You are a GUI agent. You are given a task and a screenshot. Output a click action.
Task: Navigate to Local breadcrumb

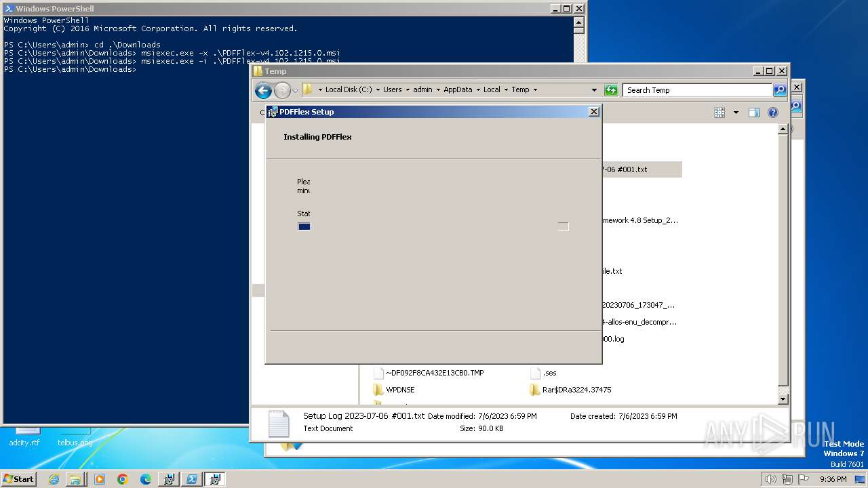pyautogui.click(x=492, y=89)
